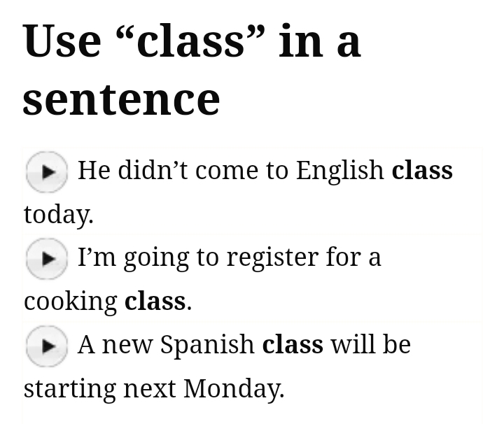Click the word "starting" in the third sentence
The image size is (504, 424).
(70, 388)
